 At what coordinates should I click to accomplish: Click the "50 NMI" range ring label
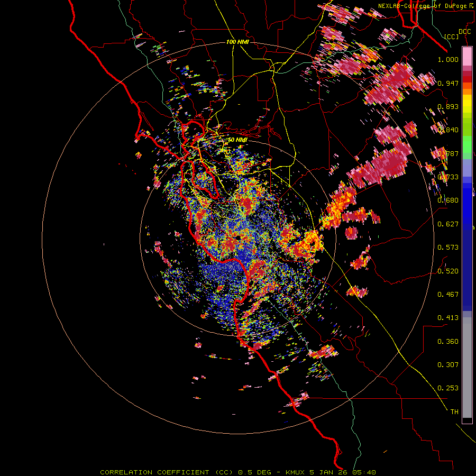[237, 140]
